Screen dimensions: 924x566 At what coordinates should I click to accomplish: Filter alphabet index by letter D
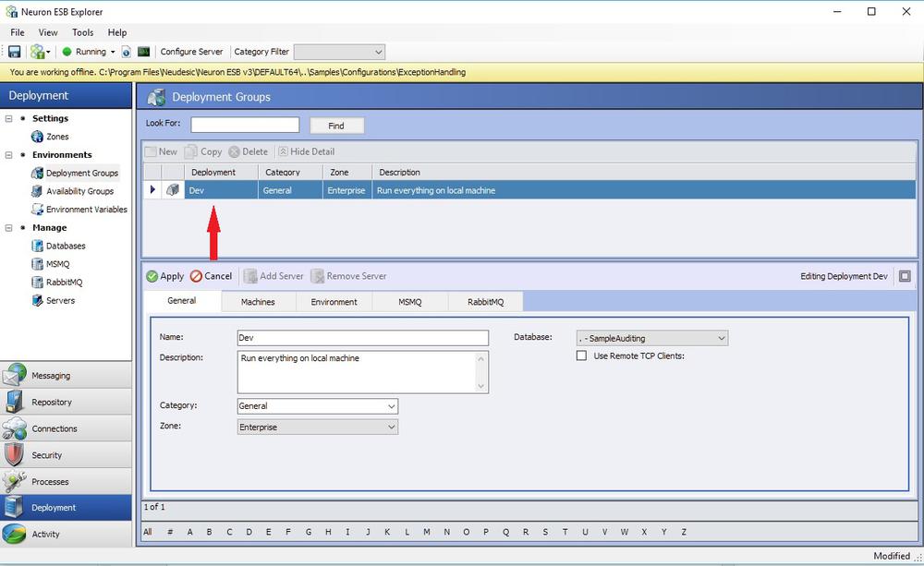(249, 532)
